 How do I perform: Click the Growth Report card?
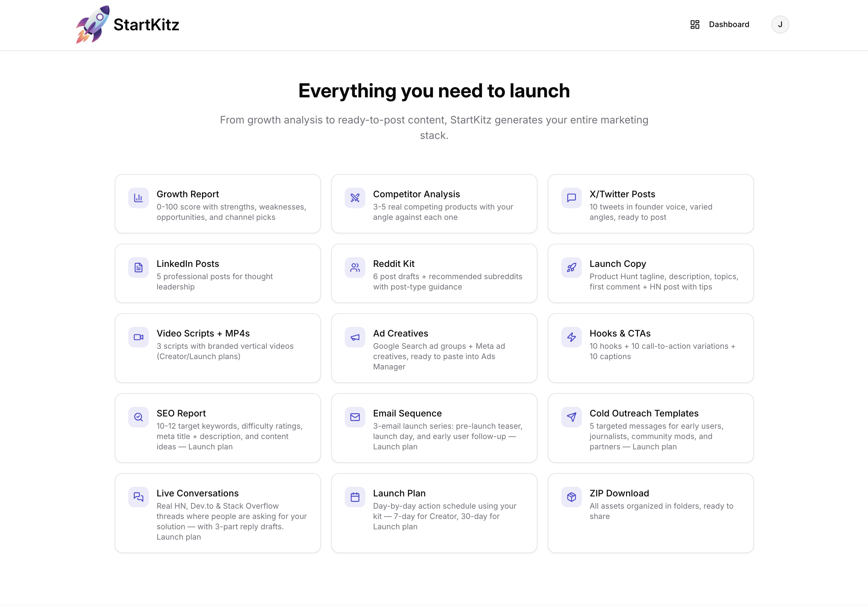(x=218, y=203)
